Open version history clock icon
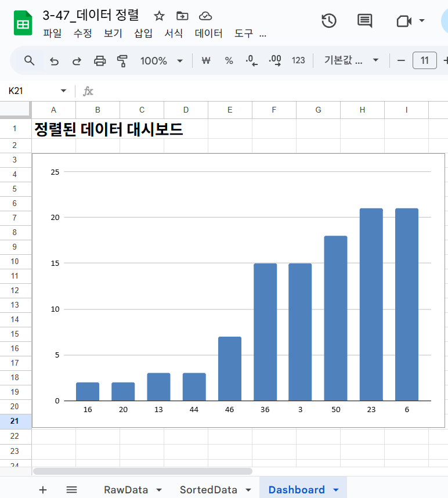The image size is (448, 498). click(x=329, y=21)
